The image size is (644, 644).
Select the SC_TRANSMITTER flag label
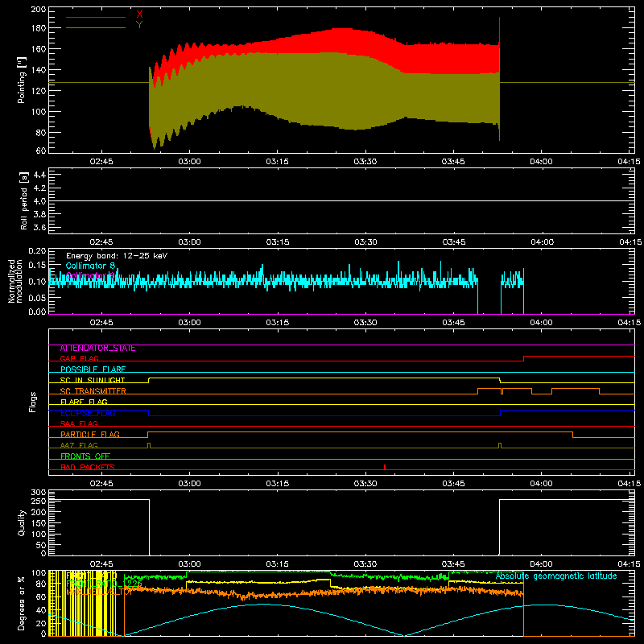(x=93, y=391)
